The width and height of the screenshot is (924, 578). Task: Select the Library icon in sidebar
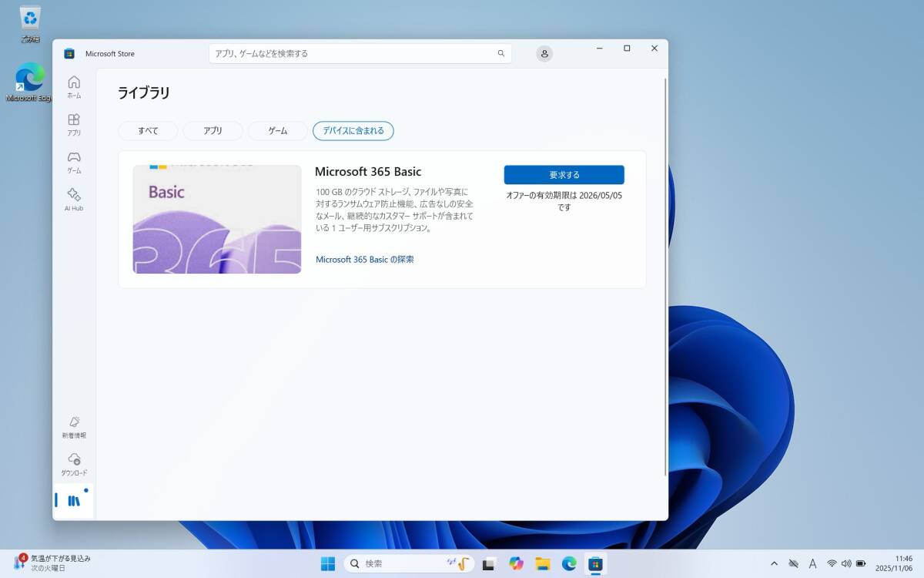pyautogui.click(x=74, y=501)
